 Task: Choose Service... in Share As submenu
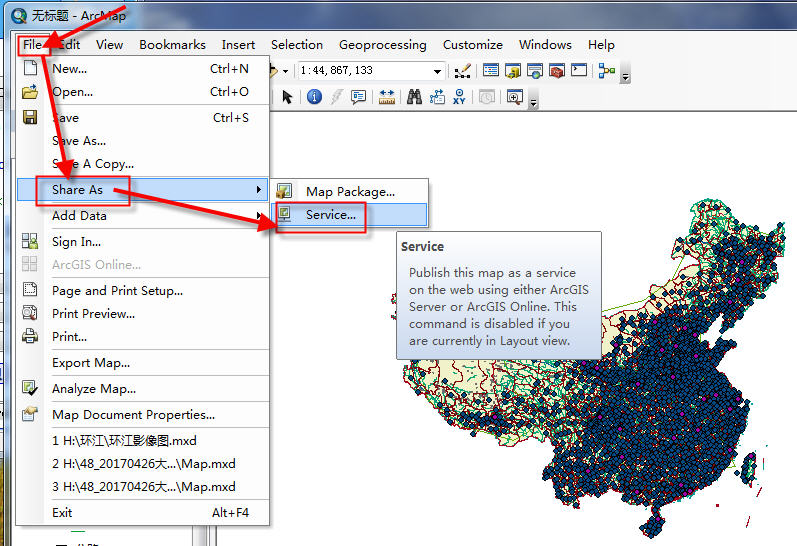351,215
